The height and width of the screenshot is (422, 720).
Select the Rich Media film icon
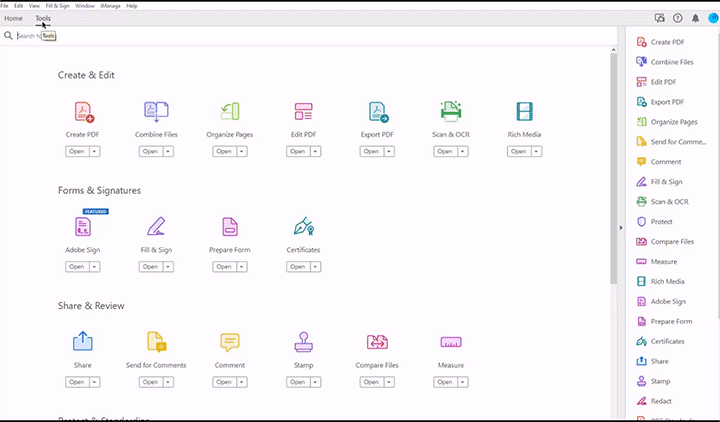[524, 112]
